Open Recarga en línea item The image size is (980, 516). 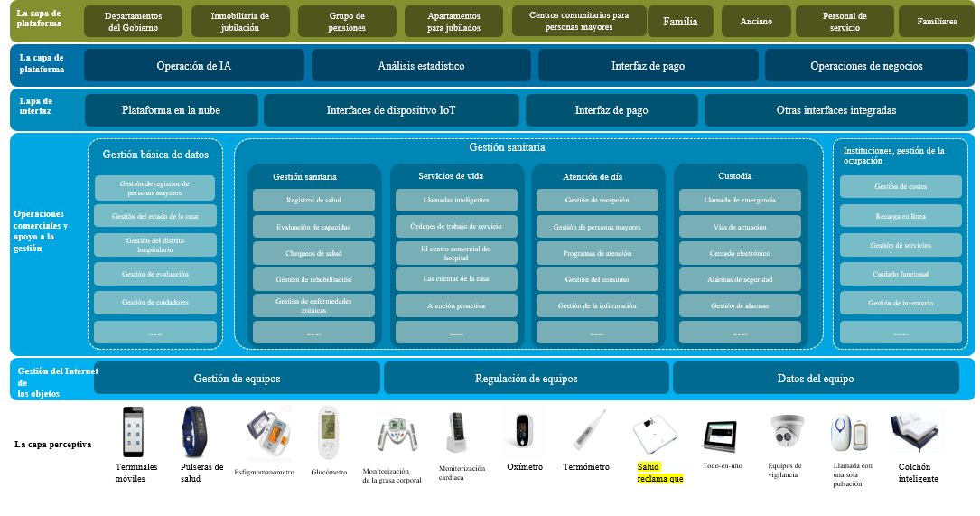click(x=901, y=216)
